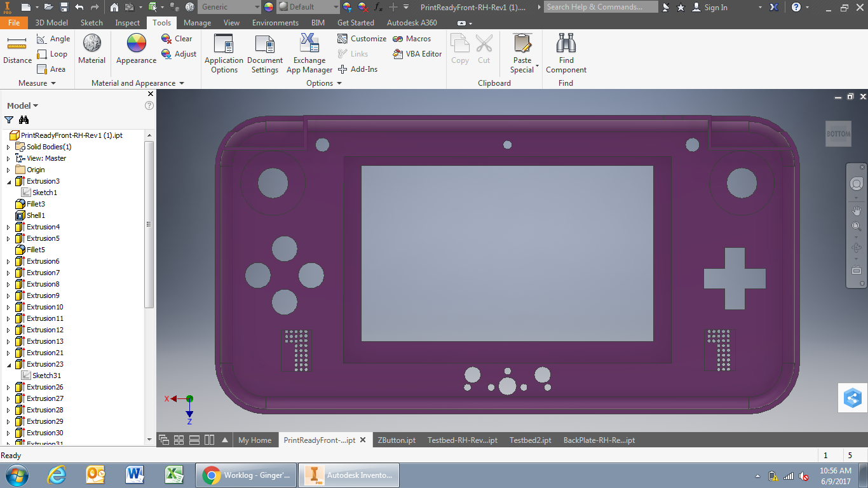The image size is (868, 488).
Task: Select the Loop measure tool
Action: click(52, 54)
